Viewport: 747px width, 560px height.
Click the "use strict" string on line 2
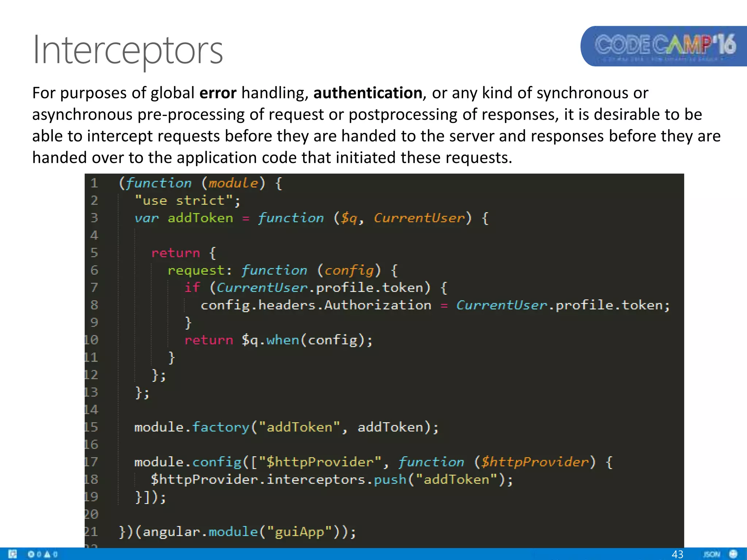coord(184,201)
